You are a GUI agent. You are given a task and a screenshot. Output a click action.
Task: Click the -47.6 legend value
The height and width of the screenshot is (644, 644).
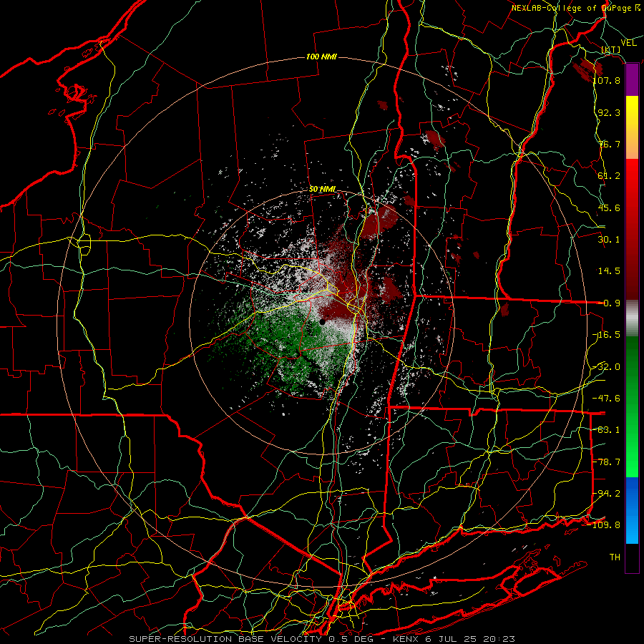(607, 399)
